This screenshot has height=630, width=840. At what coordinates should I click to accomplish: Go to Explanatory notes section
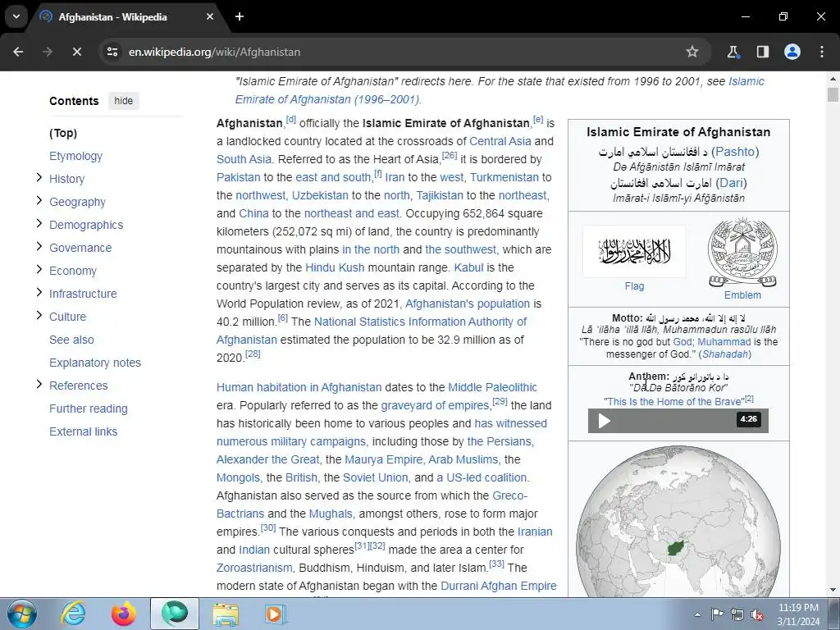[95, 363]
